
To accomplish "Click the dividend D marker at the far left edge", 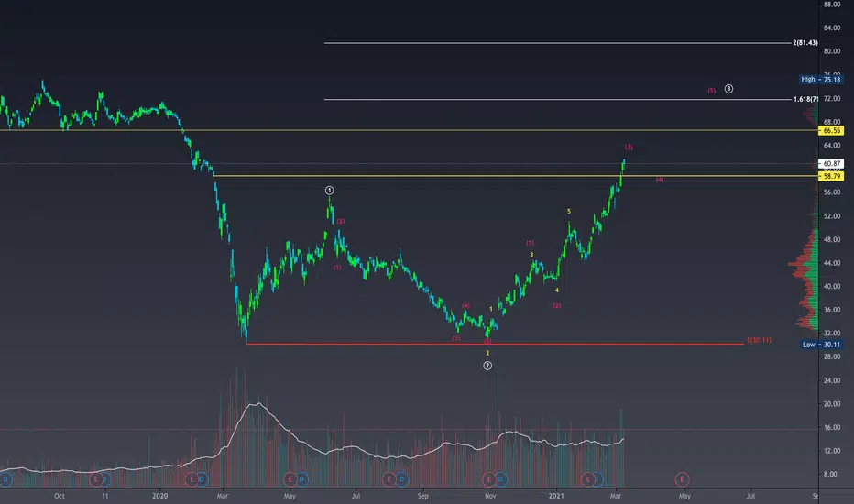I will tap(5, 479).
